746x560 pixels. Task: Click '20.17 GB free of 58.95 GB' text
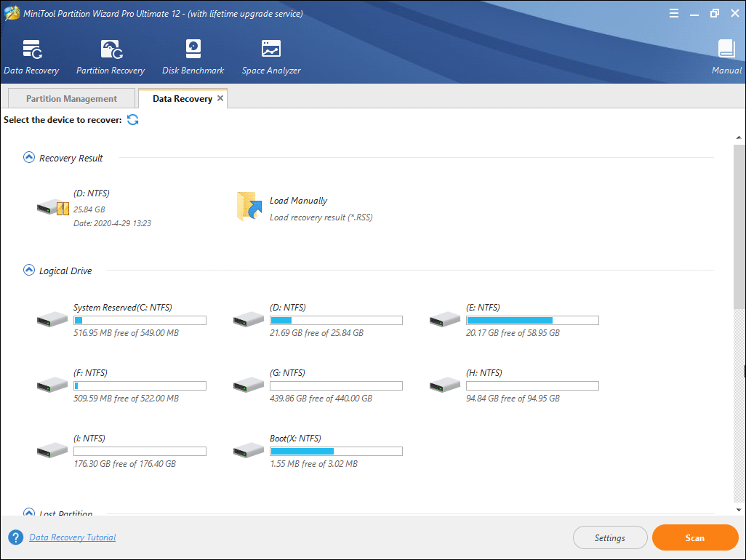tap(513, 333)
